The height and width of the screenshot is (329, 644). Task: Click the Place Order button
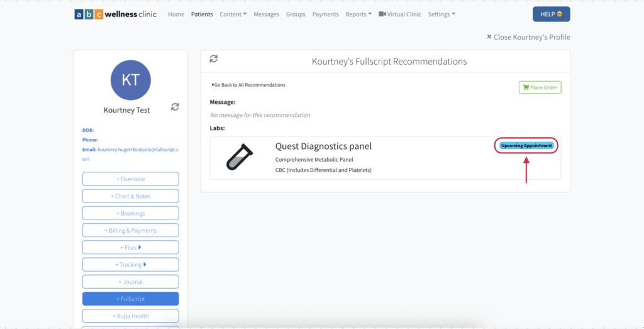coord(540,87)
